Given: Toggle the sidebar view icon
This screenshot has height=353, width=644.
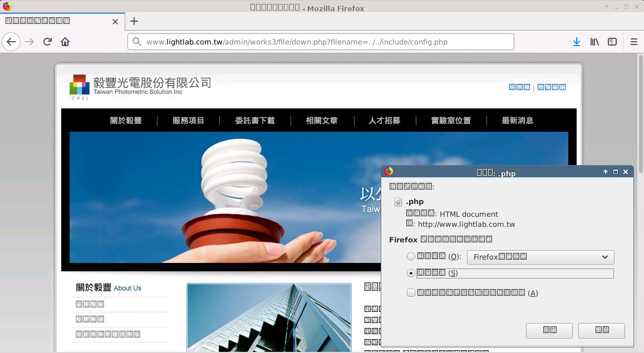Looking at the screenshot, I should pyautogui.click(x=612, y=42).
